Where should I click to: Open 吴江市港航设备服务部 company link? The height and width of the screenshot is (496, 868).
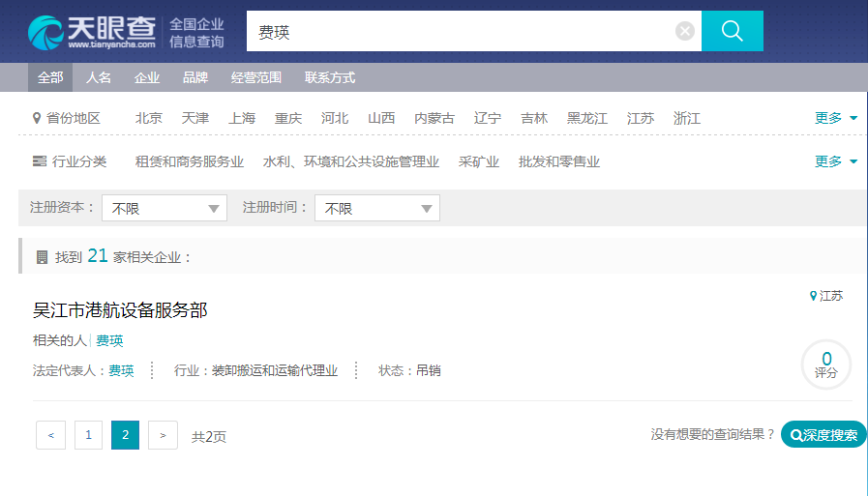[x=120, y=310]
